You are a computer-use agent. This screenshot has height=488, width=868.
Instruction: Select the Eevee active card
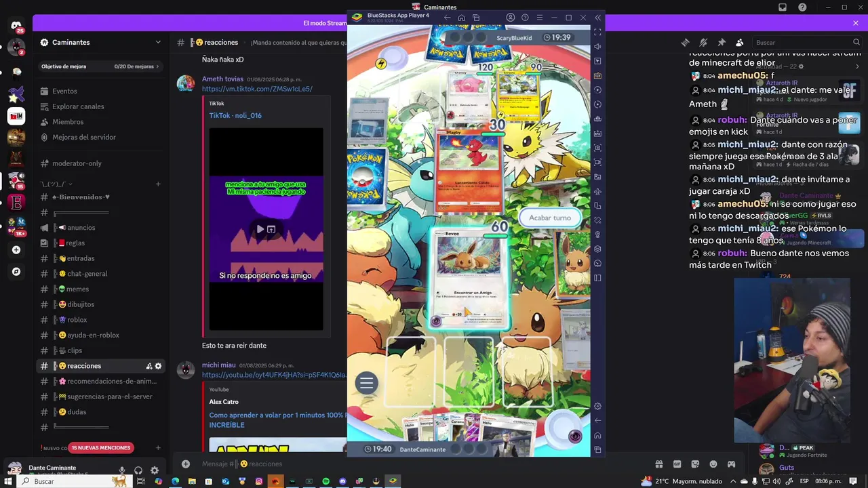pyautogui.click(x=469, y=279)
